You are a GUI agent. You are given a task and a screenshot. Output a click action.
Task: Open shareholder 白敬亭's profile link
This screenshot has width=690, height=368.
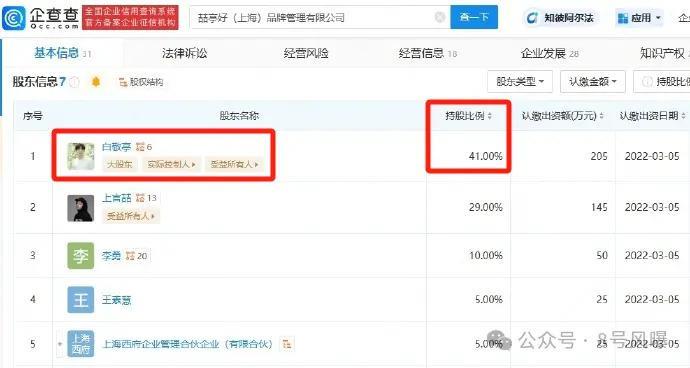pyautogui.click(x=117, y=147)
